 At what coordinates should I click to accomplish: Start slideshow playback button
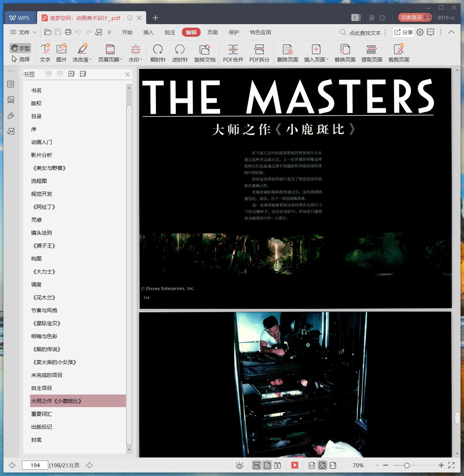[295, 465]
